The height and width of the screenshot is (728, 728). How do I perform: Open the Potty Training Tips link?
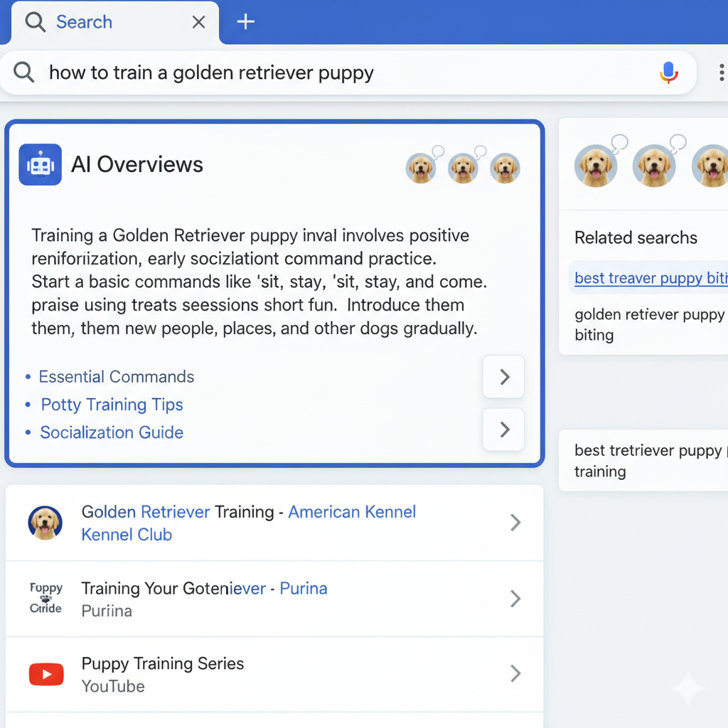pyautogui.click(x=112, y=405)
